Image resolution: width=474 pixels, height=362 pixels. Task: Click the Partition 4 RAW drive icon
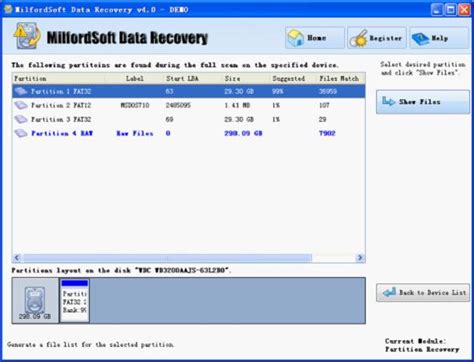pyautogui.click(x=21, y=133)
